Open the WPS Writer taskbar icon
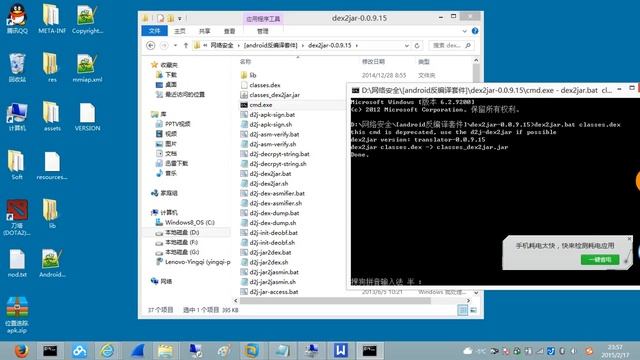Viewport: 640px width, 360px height. click(x=340, y=351)
